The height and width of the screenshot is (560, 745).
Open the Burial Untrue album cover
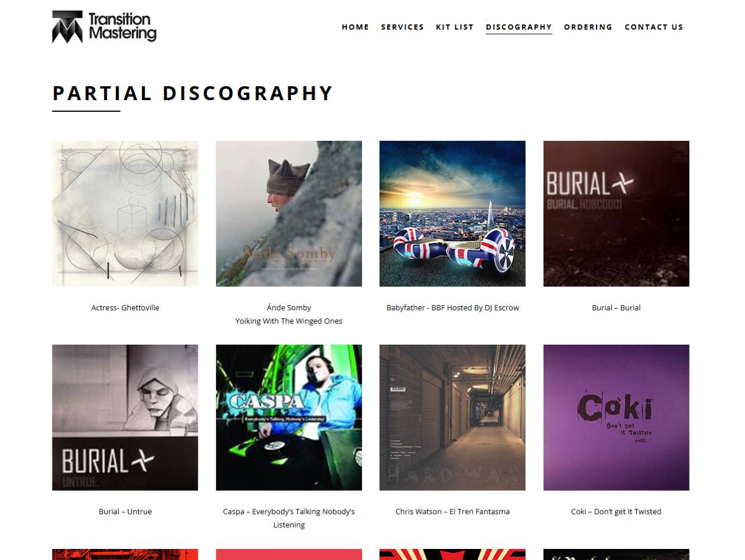tap(125, 417)
